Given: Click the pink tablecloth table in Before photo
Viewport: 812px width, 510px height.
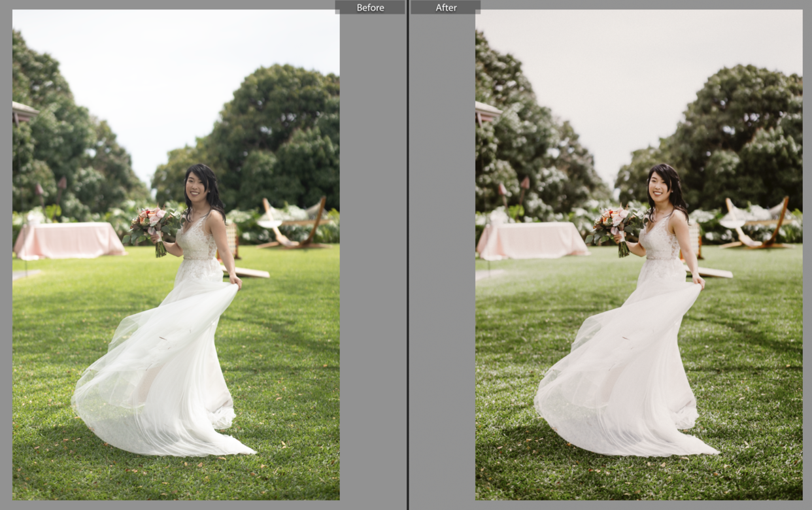Looking at the screenshot, I should [x=69, y=239].
